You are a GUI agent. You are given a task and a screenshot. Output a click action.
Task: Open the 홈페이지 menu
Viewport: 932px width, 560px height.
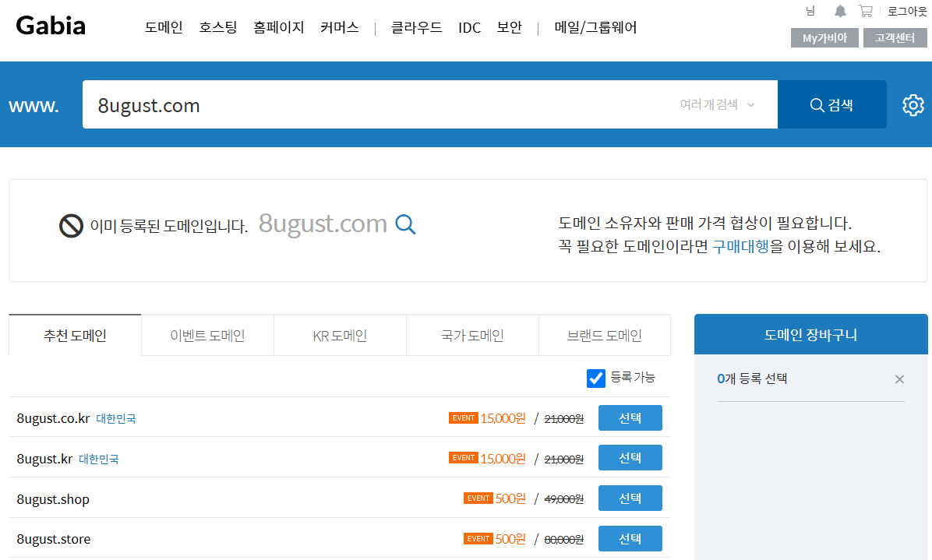[279, 27]
